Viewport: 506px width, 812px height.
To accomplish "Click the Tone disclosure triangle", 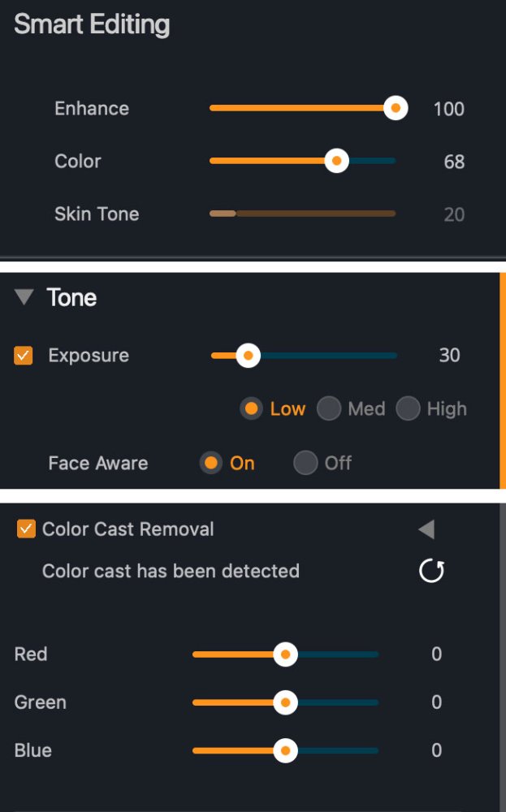I will (x=24, y=297).
